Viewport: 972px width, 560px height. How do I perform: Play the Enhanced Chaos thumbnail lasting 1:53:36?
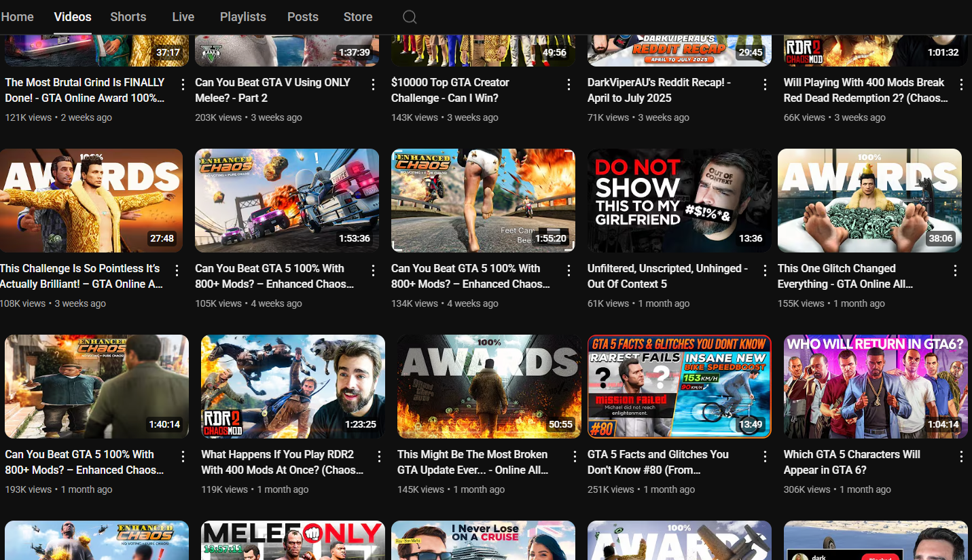click(x=287, y=200)
